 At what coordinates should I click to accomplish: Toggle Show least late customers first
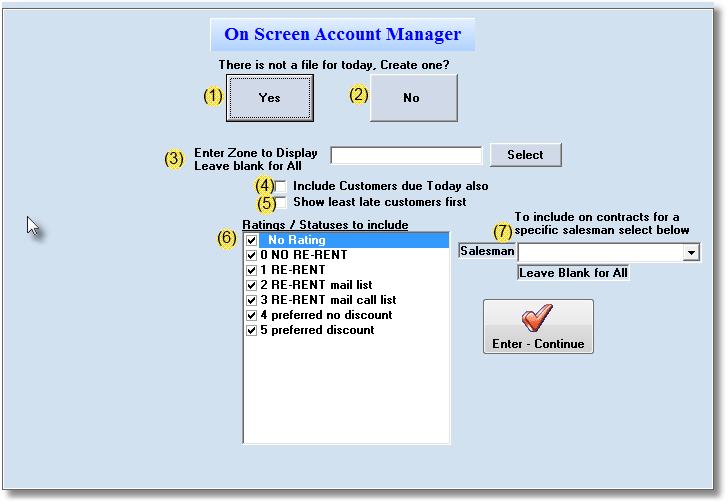(281, 203)
